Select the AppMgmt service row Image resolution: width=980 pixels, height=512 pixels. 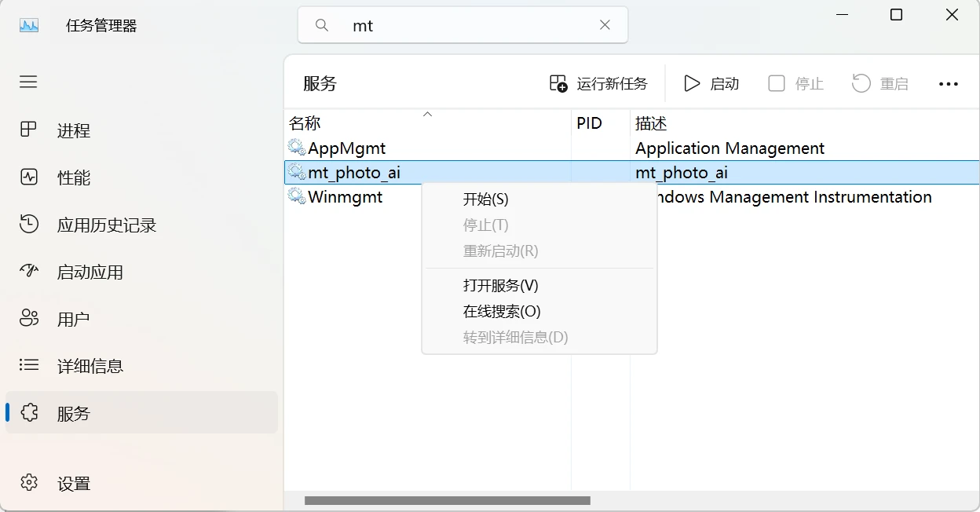(346, 148)
